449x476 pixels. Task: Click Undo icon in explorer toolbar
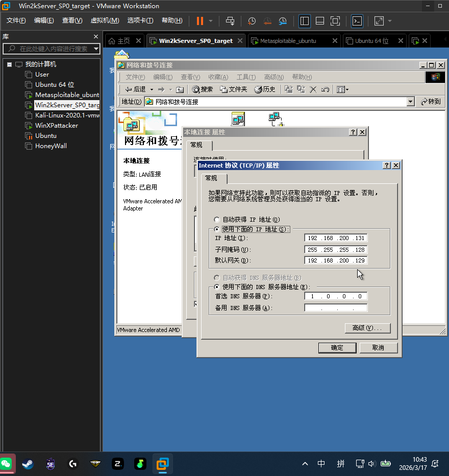coord(326,89)
